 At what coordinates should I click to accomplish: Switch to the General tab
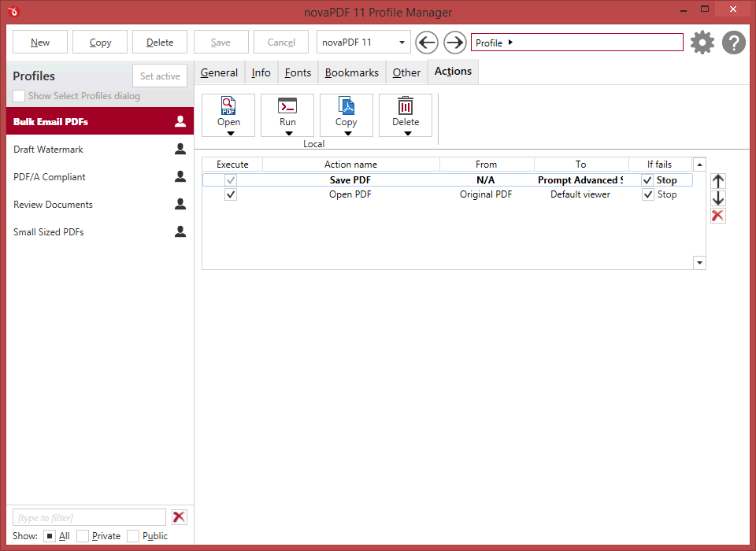tap(219, 72)
